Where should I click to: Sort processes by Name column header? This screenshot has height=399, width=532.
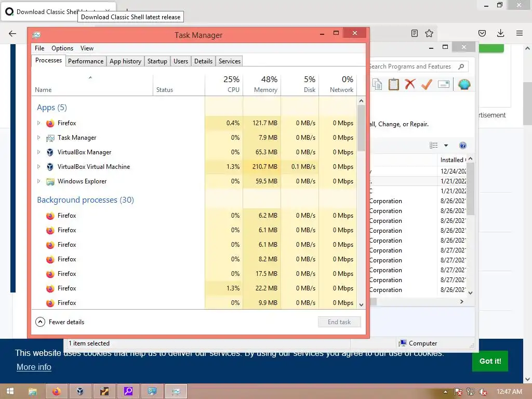(x=92, y=84)
